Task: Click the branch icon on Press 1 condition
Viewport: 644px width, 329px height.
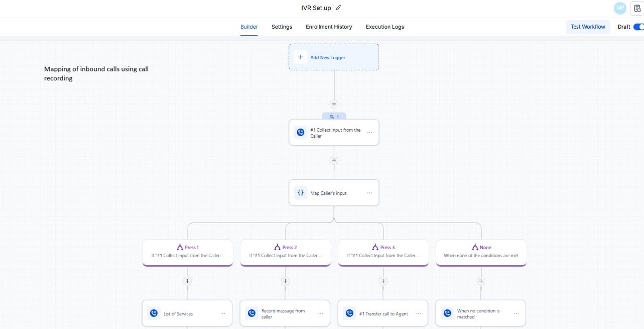Action: pyautogui.click(x=180, y=247)
